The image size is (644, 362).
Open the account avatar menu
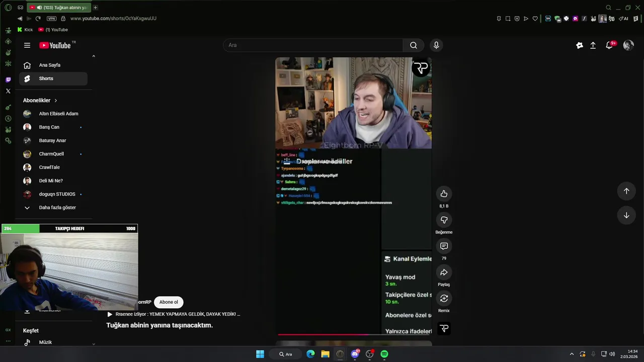[x=628, y=45]
